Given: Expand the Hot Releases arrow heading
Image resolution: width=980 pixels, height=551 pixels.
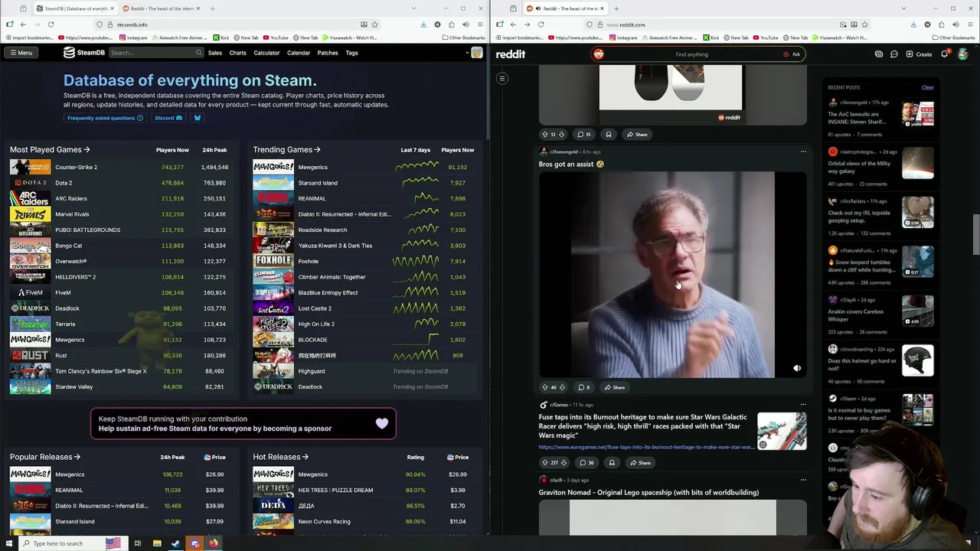Looking at the screenshot, I should tap(280, 457).
